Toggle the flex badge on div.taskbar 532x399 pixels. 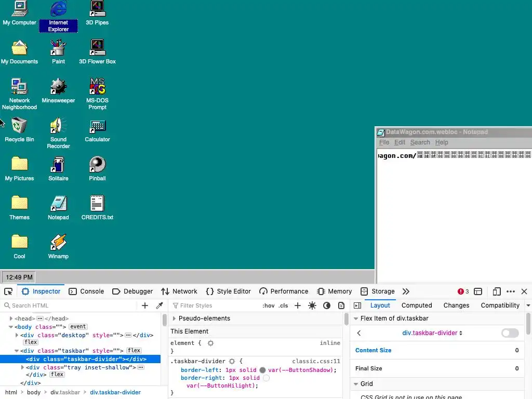coord(134,351)
